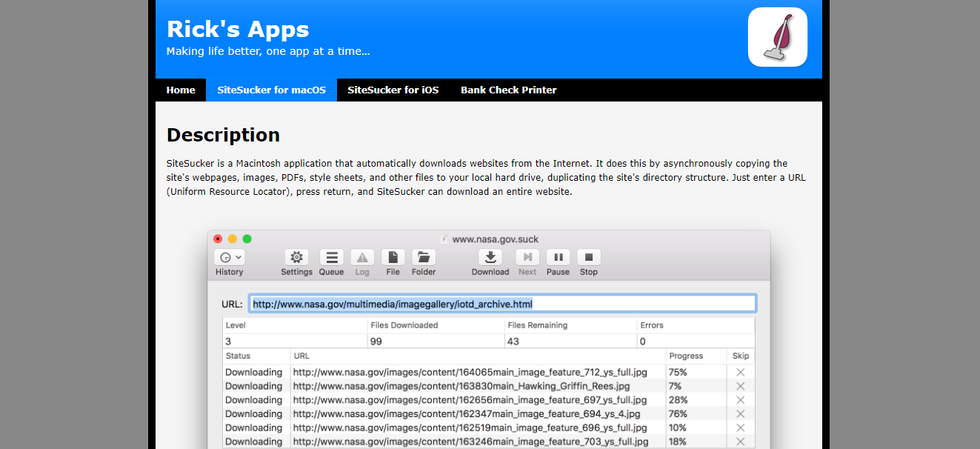980x449 pixels.
Task: Skip the 163246main_image_feature_703 download
Action: [740, 442]
